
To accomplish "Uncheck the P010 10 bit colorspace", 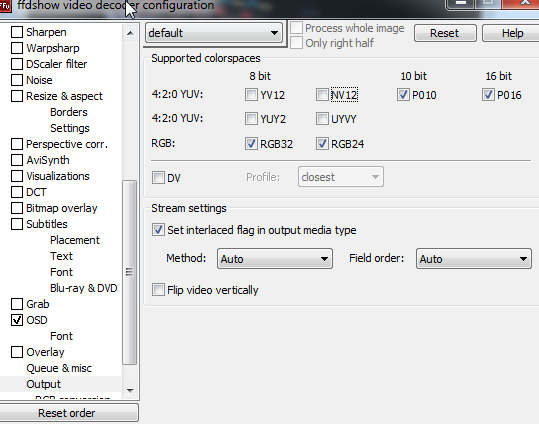I will tap(403, 95).
